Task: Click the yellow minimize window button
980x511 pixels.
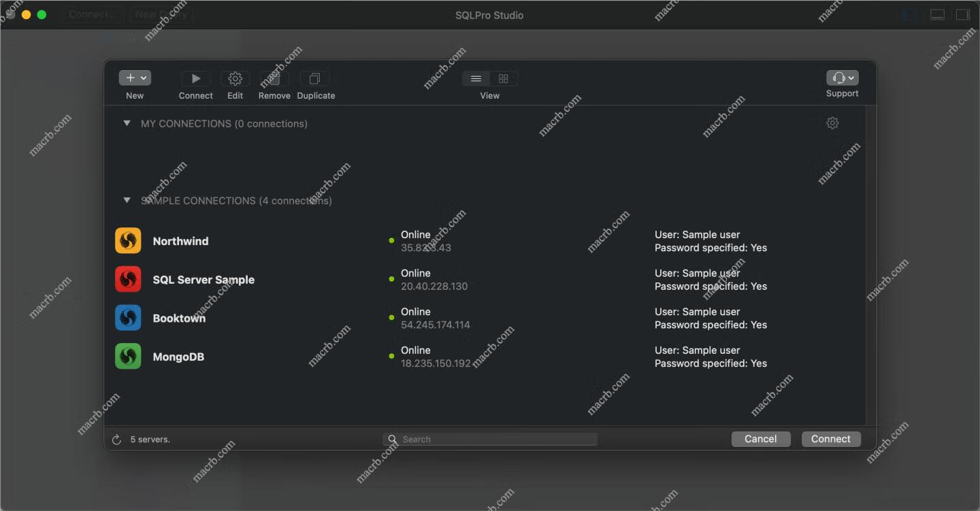Action: [x=26, y=14]
